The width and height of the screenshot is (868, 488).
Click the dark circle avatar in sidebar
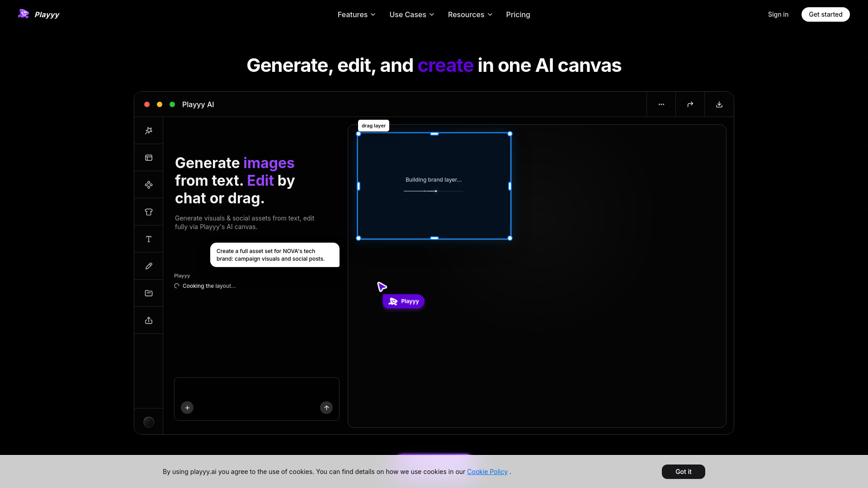(149, 422)
